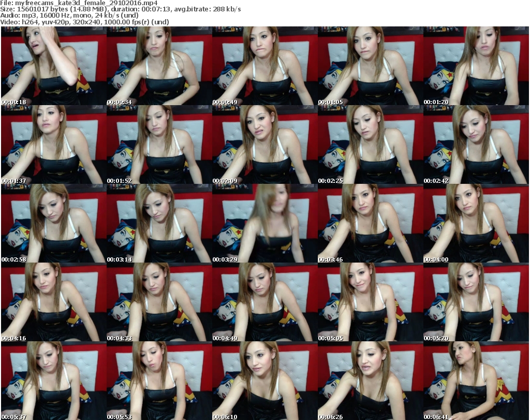Select the frame stamped 00:00:49

pos(264,66)
